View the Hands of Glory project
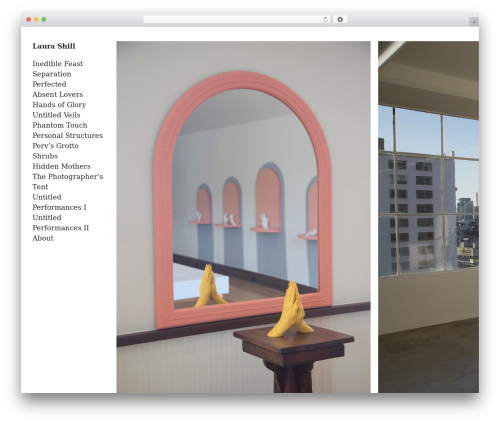 59,105
